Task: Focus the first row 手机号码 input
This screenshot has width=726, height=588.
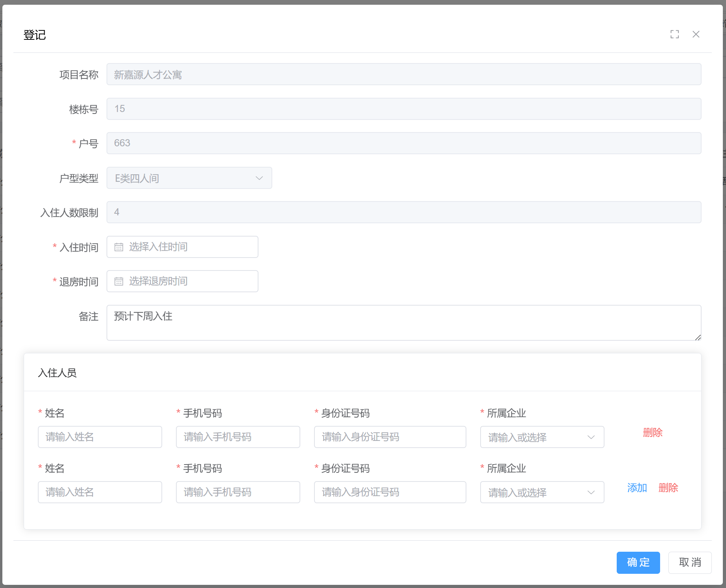Action: (238, 437)
